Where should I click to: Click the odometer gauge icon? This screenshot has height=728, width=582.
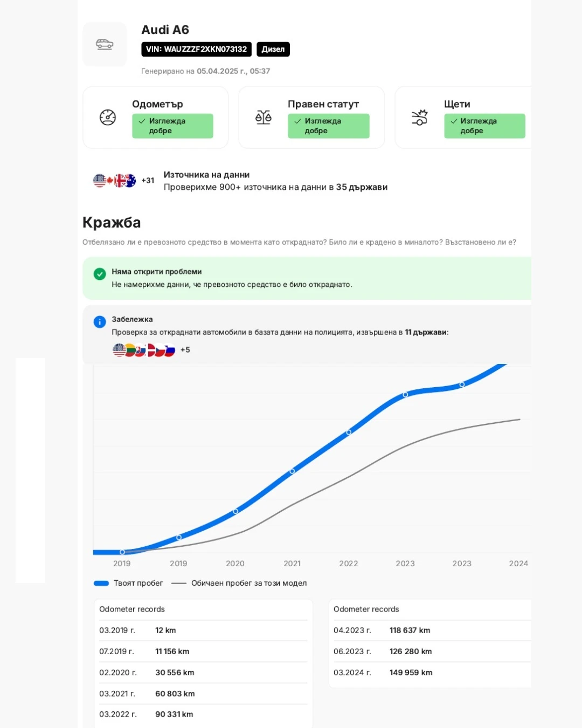click(x=108, y=117)
